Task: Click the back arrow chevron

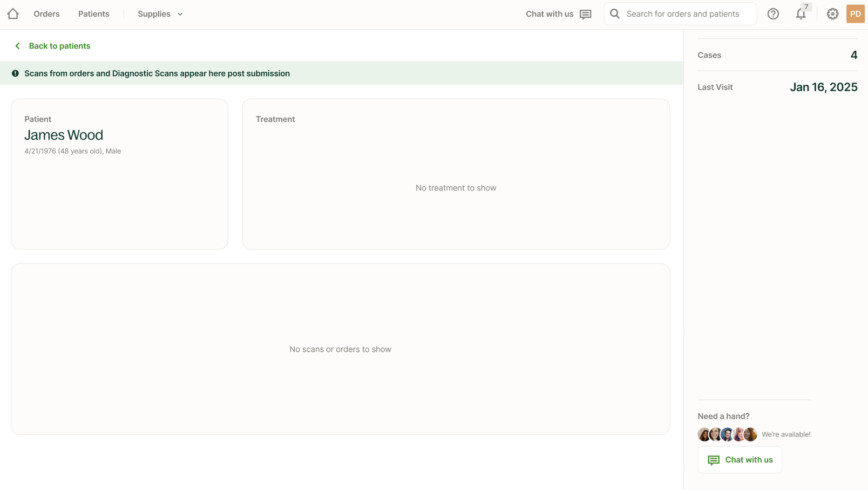Action: (18, 46)
